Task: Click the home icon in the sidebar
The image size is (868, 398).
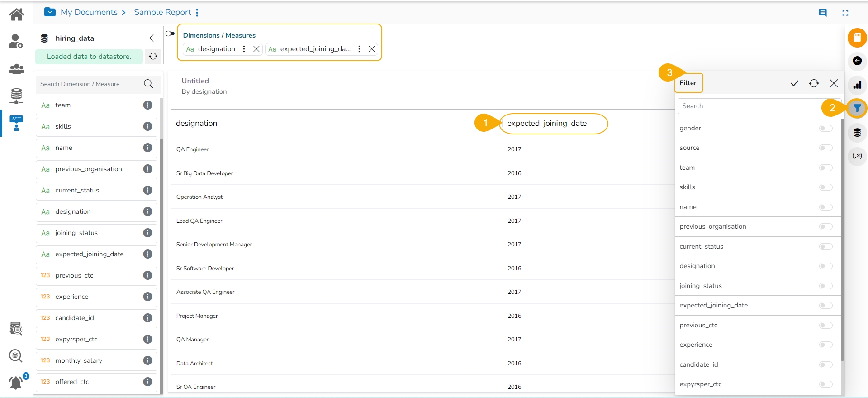Action: 17,14
